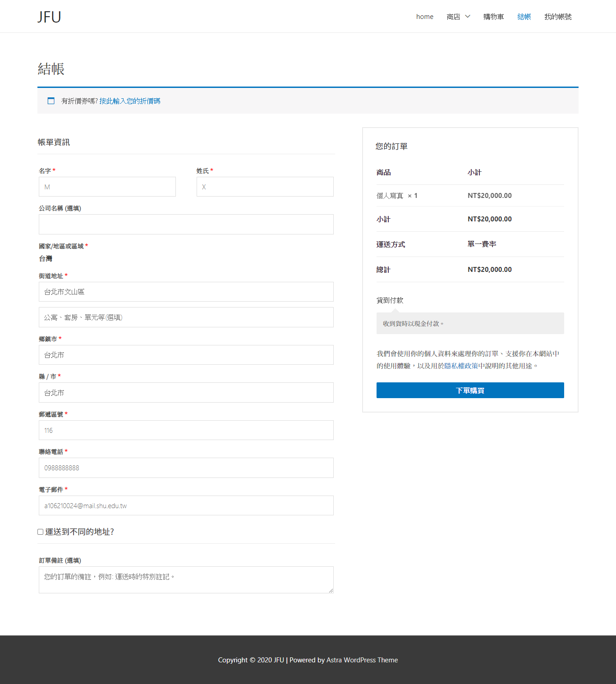616x684 pixels.
Task: Click the 電子郵件 email field
Action: pyautogui.click(x=186, y=505)
